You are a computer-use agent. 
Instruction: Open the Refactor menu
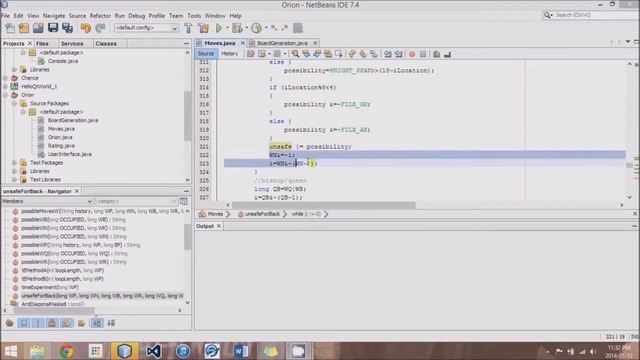pyautogui.click(x=100, y=16)
